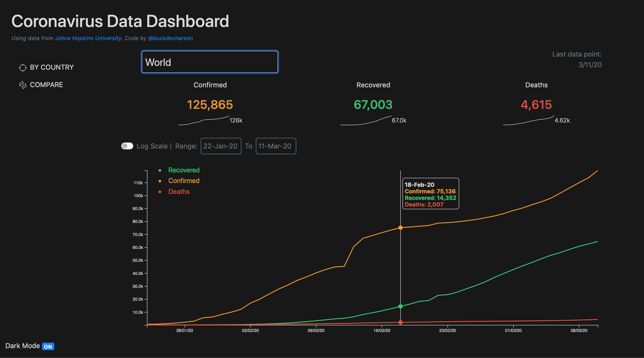Open the end date picker showing 11-Mar-20
The width and height of the screenshot is (644, 358).
[276, 146]
